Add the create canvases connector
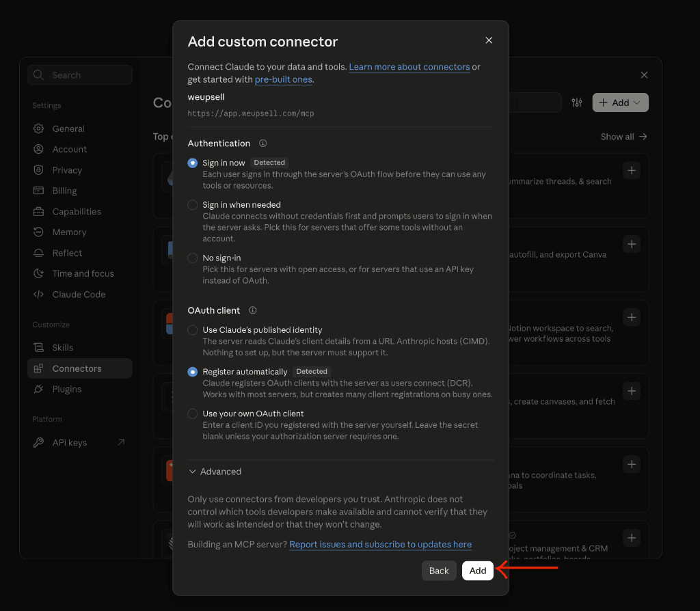Image resolution: width=700 pixels, height=611 pixels. [x=631, y=391]
